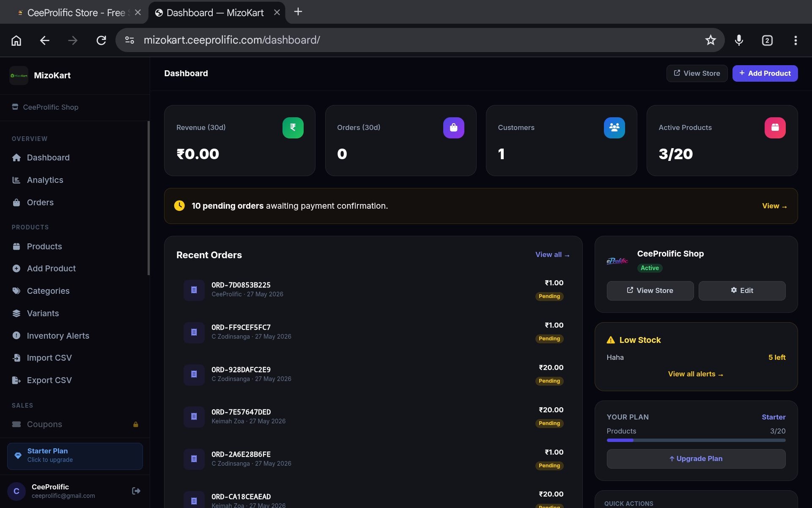Screen dimensions: 812x508
Task: Open a new browser tab
Action: [298, 12]
